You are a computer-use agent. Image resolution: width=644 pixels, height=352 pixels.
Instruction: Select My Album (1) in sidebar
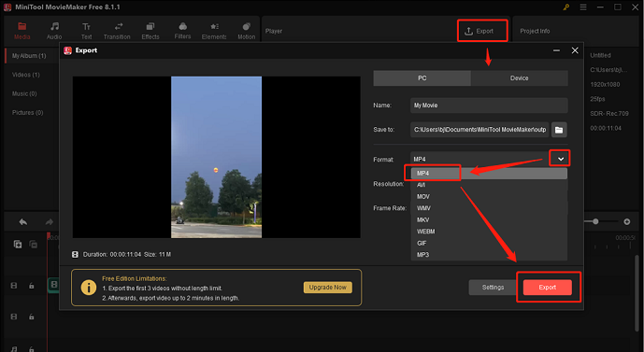coord(29,56)
